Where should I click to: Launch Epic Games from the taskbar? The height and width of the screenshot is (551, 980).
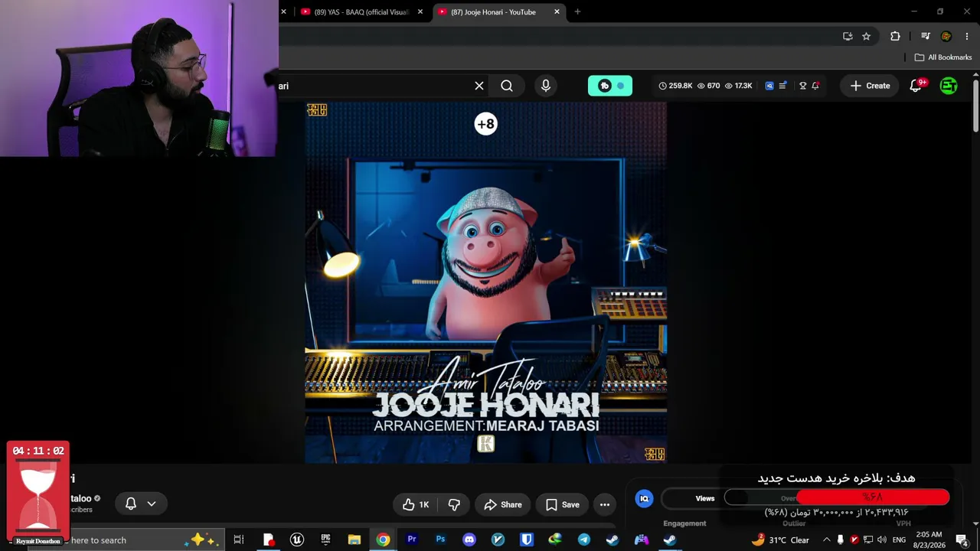pyautogui.click(x=325, y=540)
